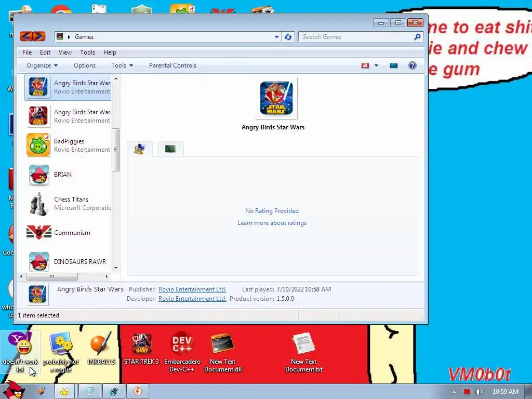Click the search magnifier icon
532x399 pixels.
coord(417,37)
